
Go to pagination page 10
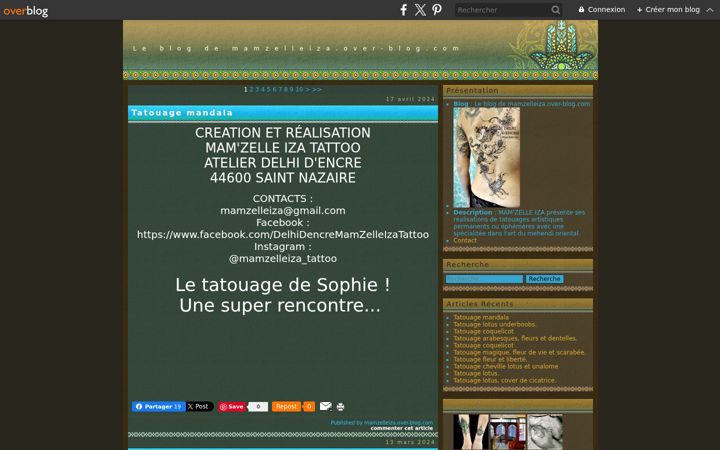tap(299, 89)
